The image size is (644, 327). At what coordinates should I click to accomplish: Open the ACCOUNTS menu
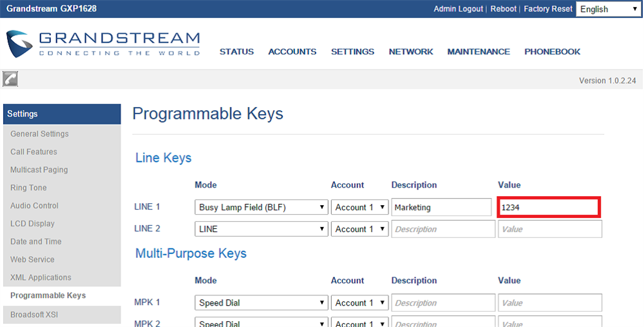(x=292, y=52)
